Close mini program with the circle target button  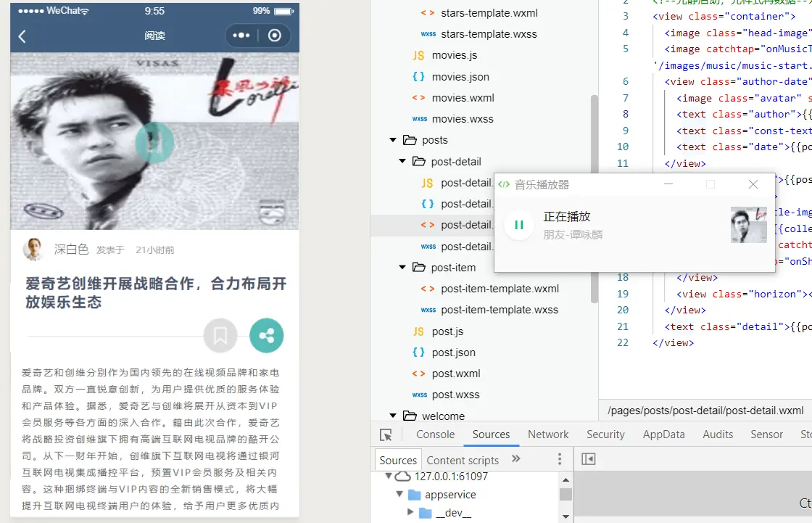pyautogui.click(x=275, y=36)
